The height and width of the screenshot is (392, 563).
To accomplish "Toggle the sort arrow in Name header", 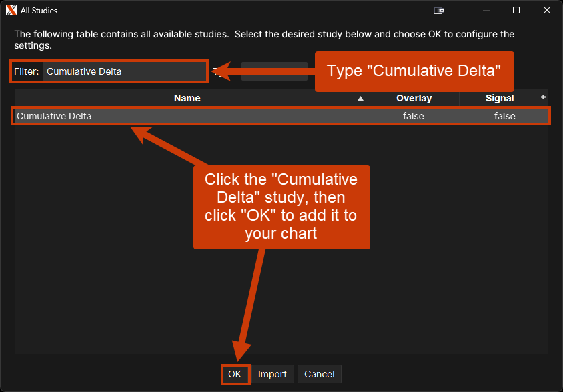I will point(361,99).
